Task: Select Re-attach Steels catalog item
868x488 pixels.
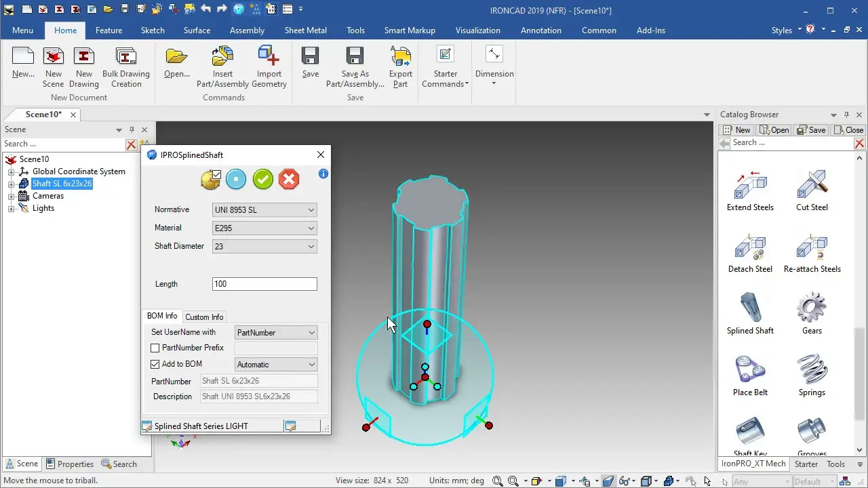Action: (x=812, y=252)
